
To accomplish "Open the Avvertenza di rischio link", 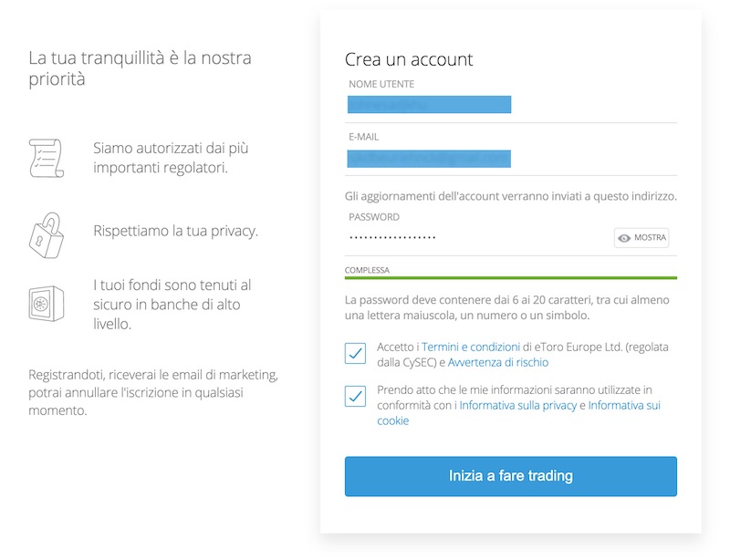I will [x=498, y=362].
